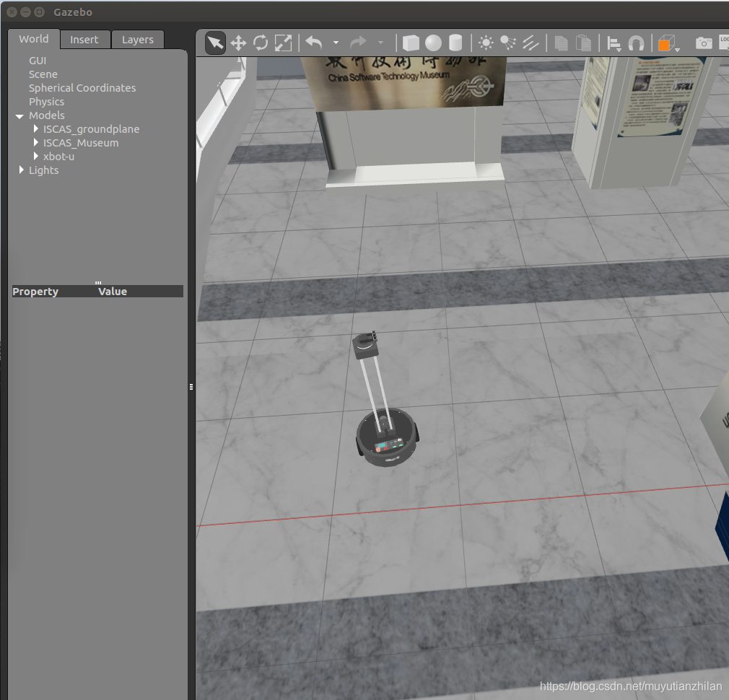
Task: Select the Lights label in the tree
Action: tap(44, 170)
